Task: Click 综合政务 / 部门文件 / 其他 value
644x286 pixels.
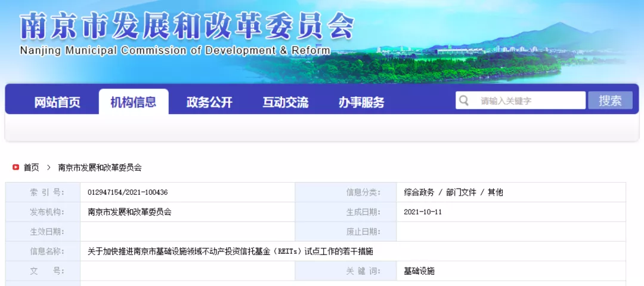Action: tap(453, 192)
